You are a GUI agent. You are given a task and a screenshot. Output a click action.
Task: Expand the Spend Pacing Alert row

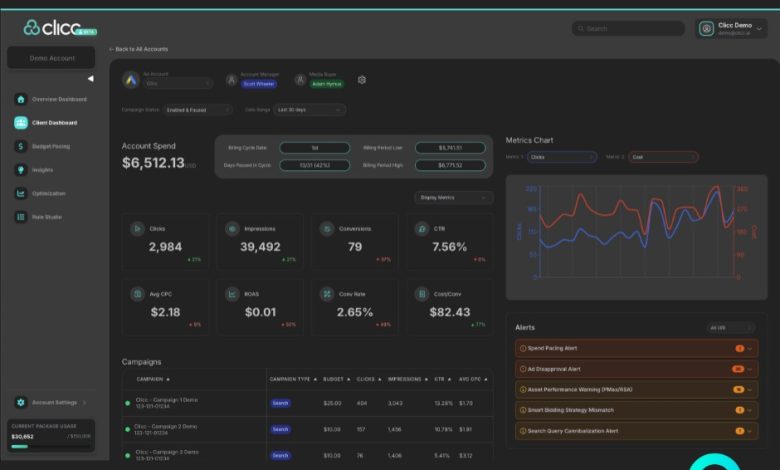(x=749, y=348)
